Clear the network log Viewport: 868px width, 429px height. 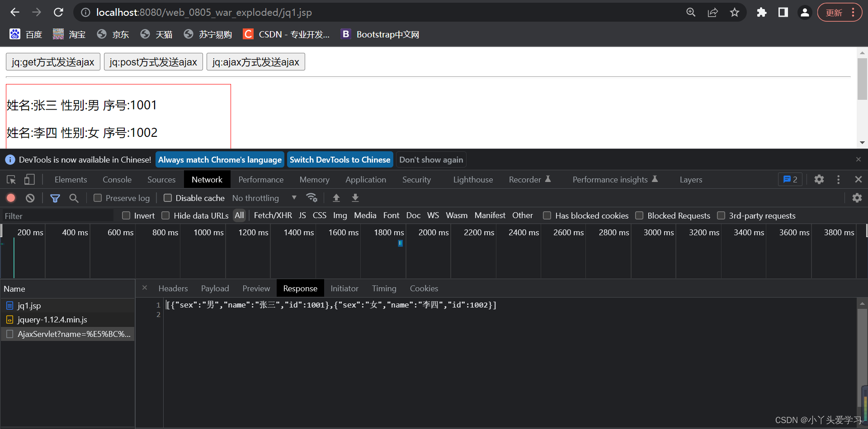tap(30, 198)
